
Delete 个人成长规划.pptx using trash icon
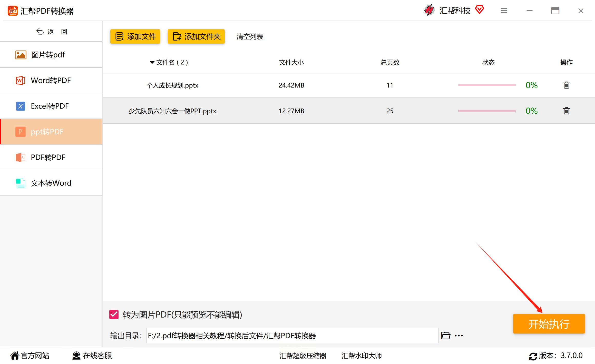[x=566, y=85]
